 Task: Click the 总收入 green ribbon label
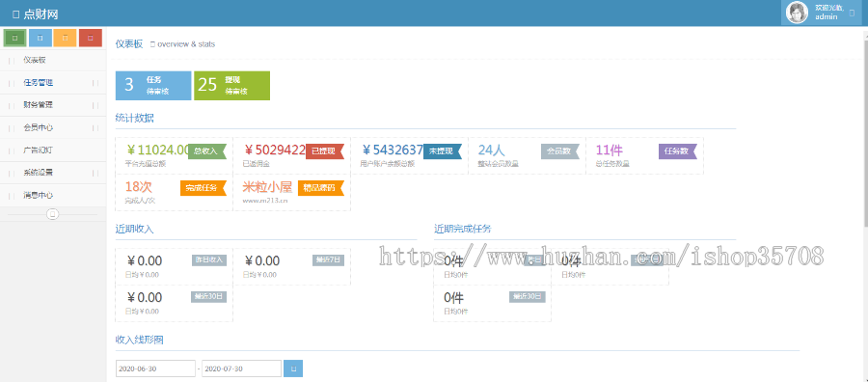tap(207, 151)
